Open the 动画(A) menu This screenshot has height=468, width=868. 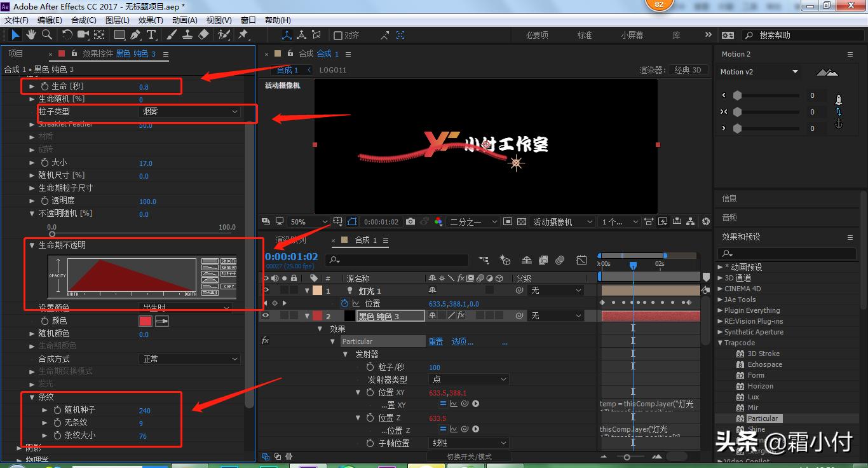tap(185, 20)
